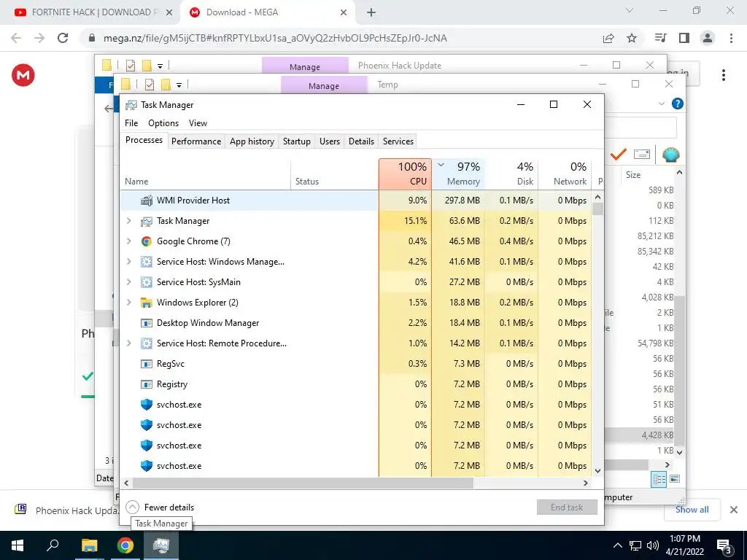
Task: Show hidden tray icons chevron
Action: pyautogui.click(x=617, y=545)
